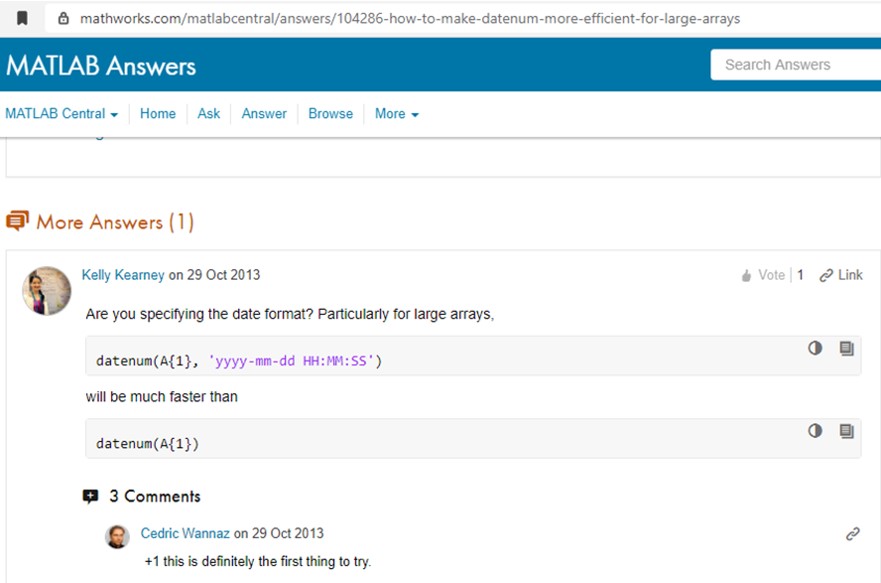This screenshot has height=583, width=881.
Task: Visit Cedric Wannaz's profile link
Action: (185, 533)
